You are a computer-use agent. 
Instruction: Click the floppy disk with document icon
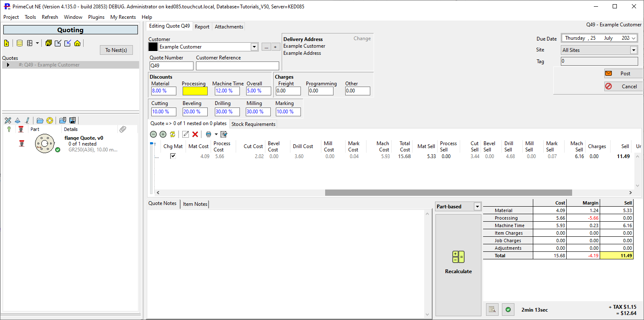pos(72,120)
